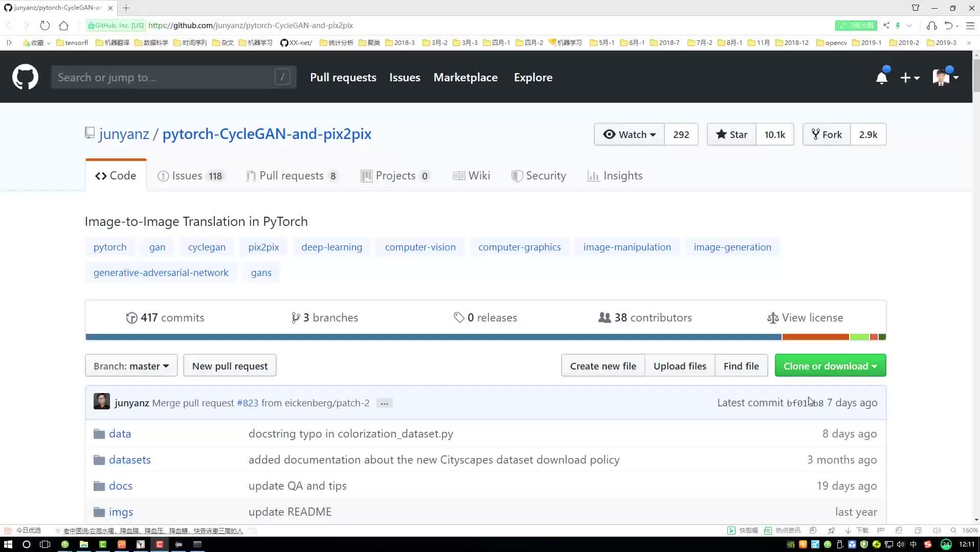
Task: Open the notifications bell
Action: click(x=882, y=78)
